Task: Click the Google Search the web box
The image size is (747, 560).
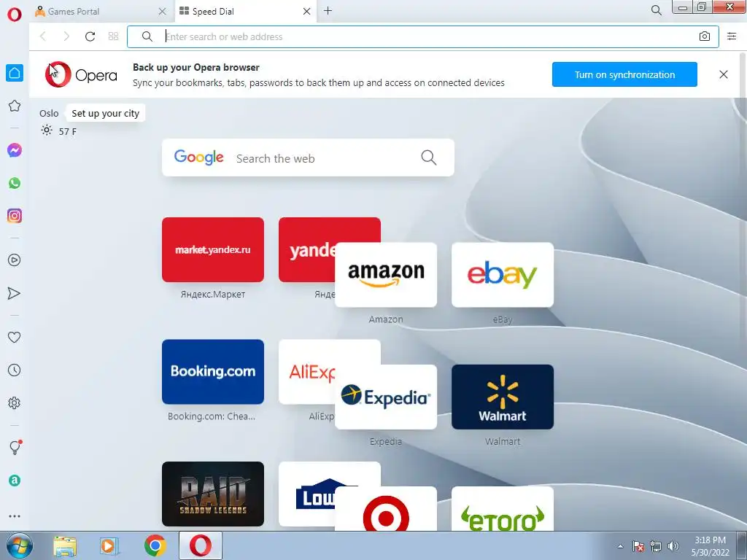Action: tap(309, 157)
